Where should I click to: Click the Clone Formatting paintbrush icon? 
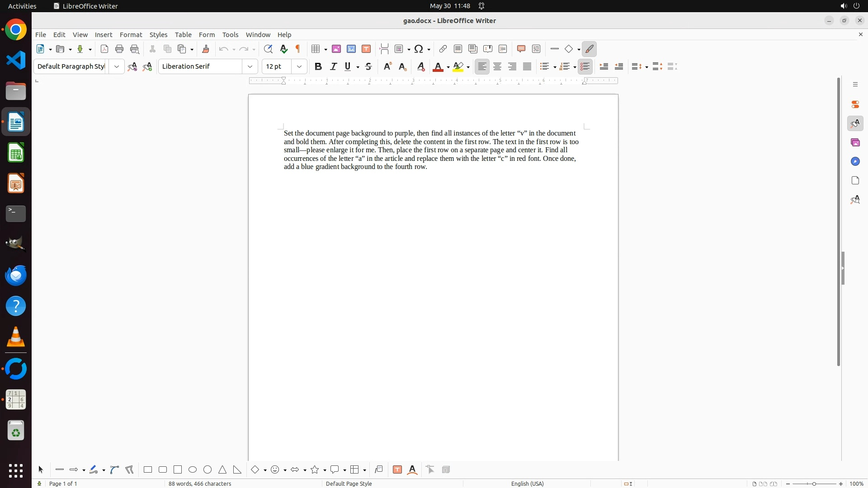[206, 49]
